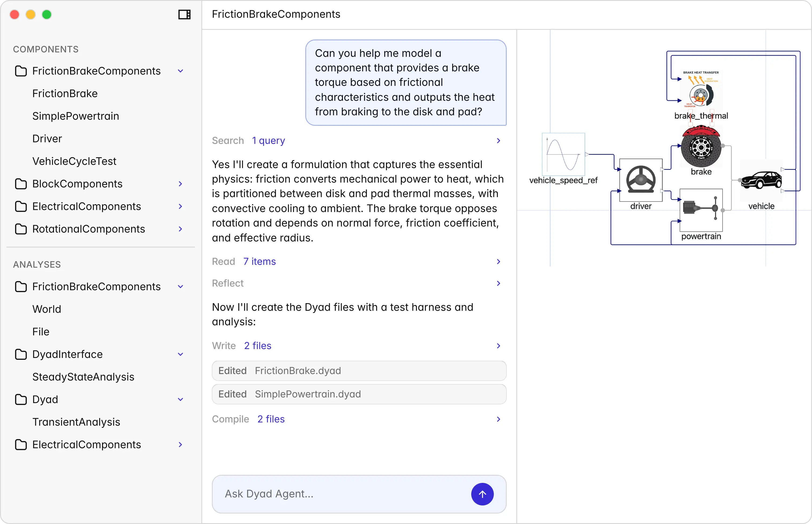Select the powertrain engine block

[701, 210]
